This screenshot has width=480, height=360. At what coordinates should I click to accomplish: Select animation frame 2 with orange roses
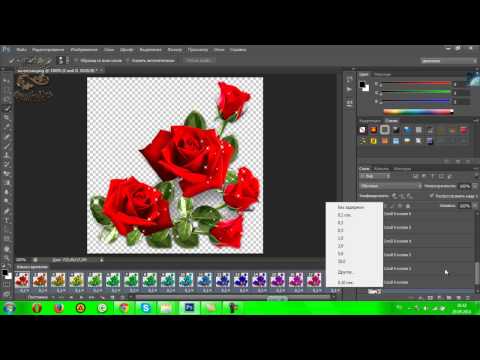(x=40, y=280)
